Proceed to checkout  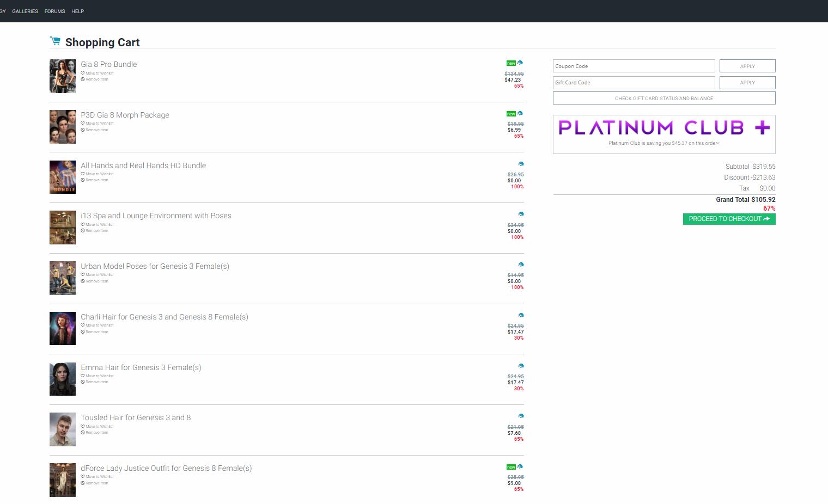point(729,219)
